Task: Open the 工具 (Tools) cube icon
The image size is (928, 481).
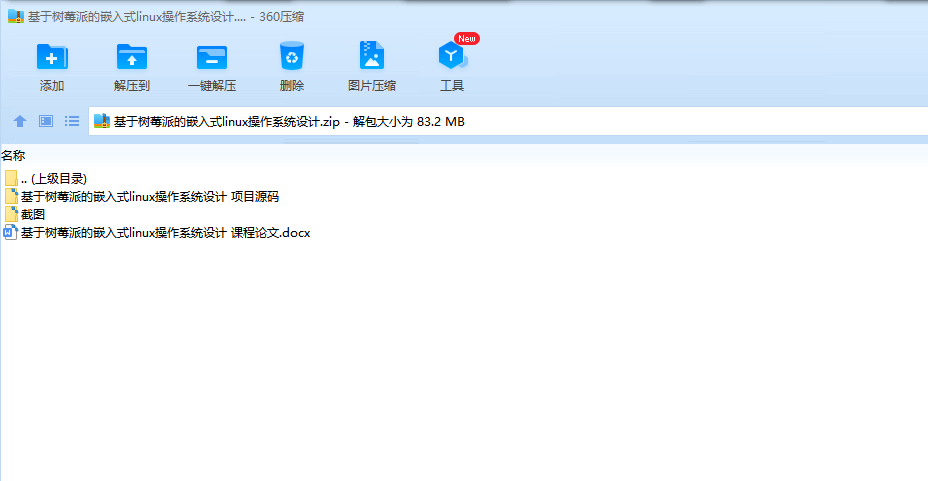Action: click(x=452, y=56)
